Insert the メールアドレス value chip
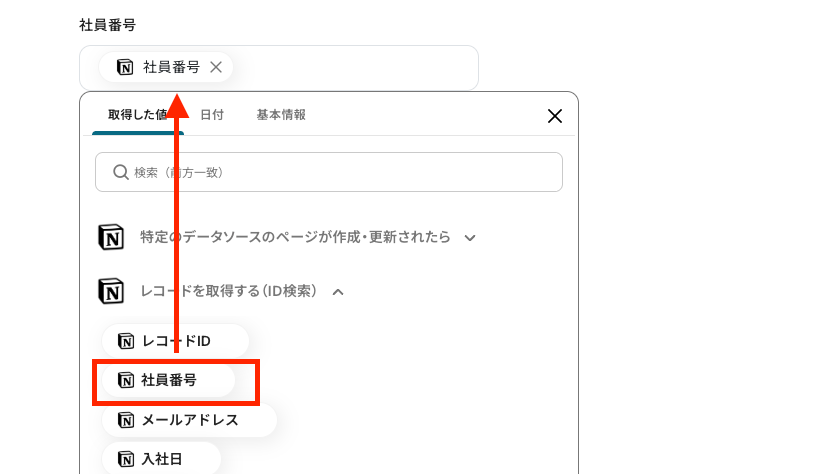The image size is (836, 474). point(189,420)
